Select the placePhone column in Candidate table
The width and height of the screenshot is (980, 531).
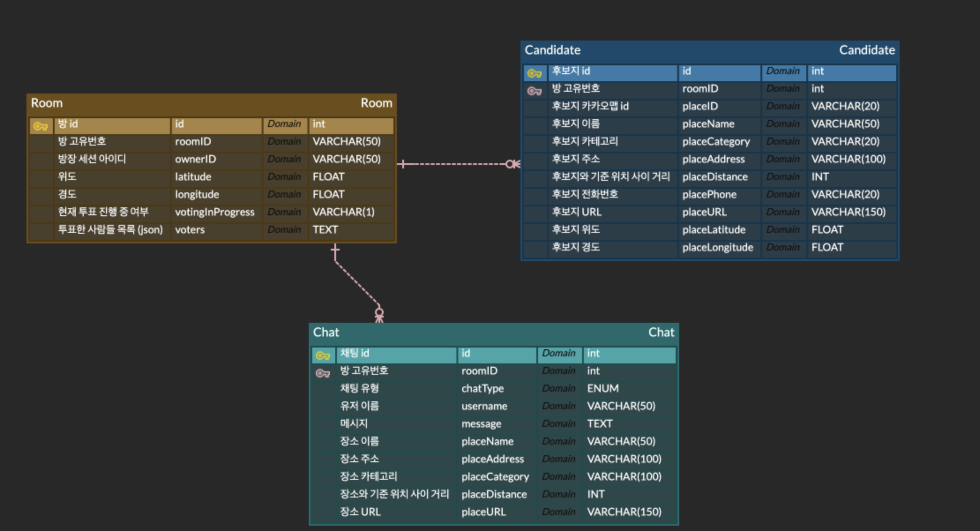(x=709, y=194)
